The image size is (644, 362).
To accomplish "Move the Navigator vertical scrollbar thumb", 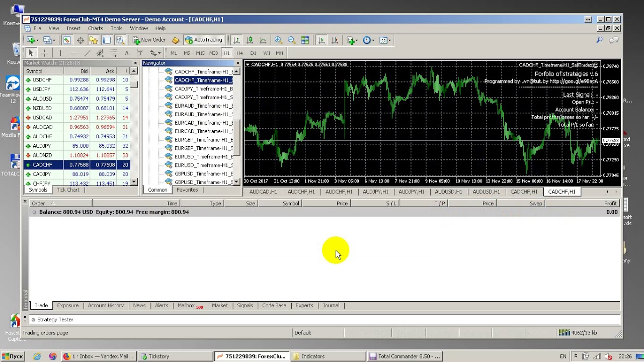I will pos(236,138).
